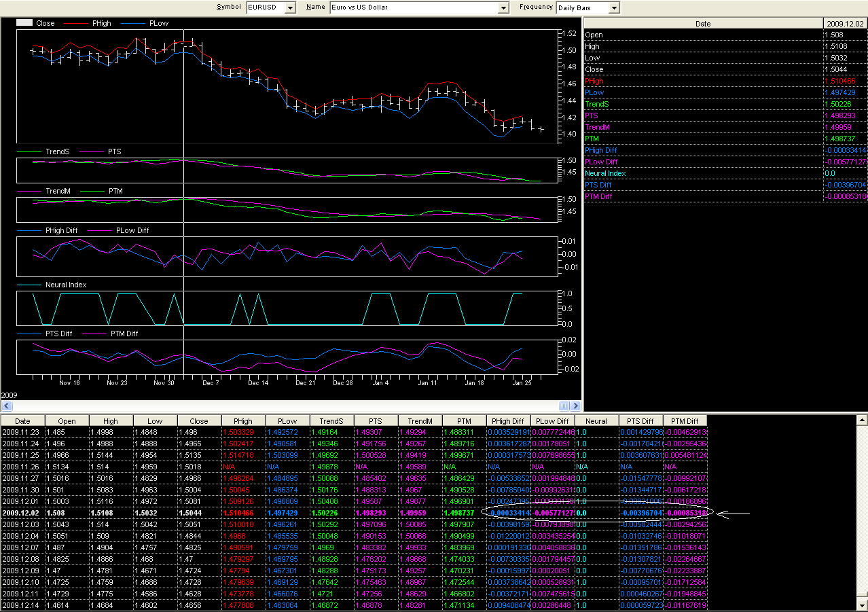Click the Open row in details panel
The image size is (868, 612).
725,35
